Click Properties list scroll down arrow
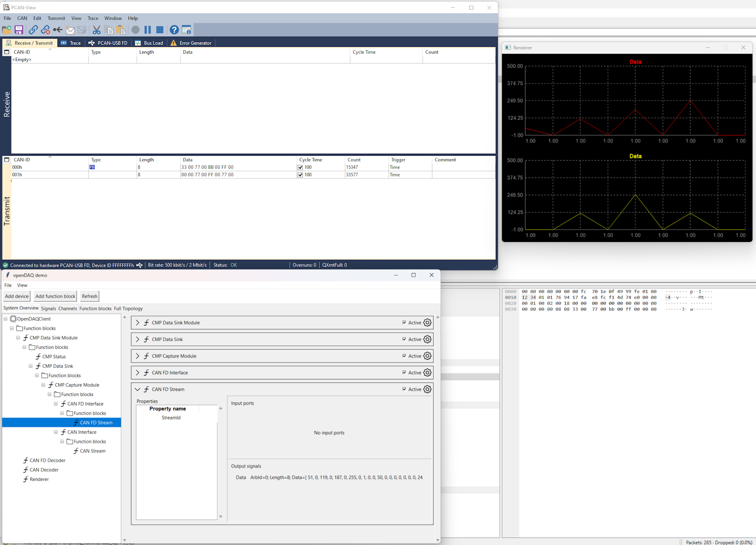 [220, 517]
